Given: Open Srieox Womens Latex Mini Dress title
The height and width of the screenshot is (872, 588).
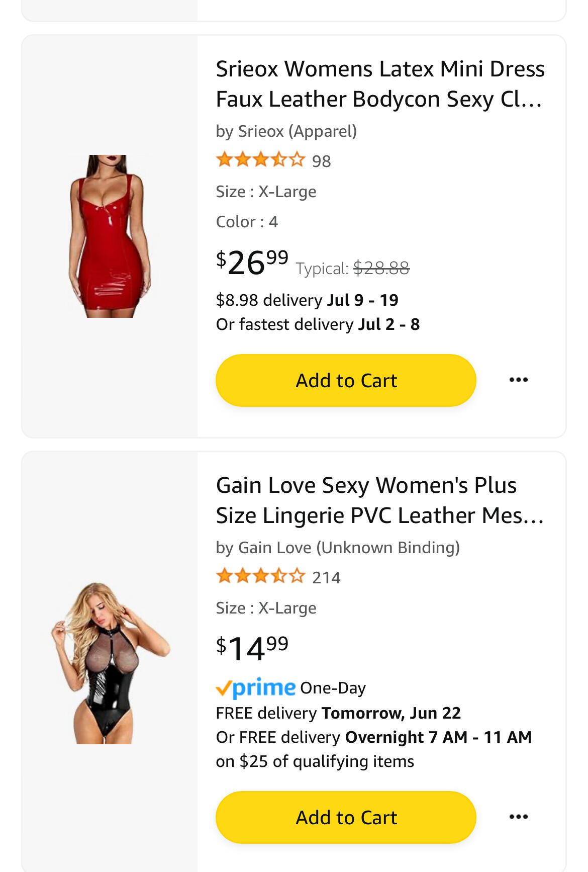Looking at the screenshot, I should (380, 84).
